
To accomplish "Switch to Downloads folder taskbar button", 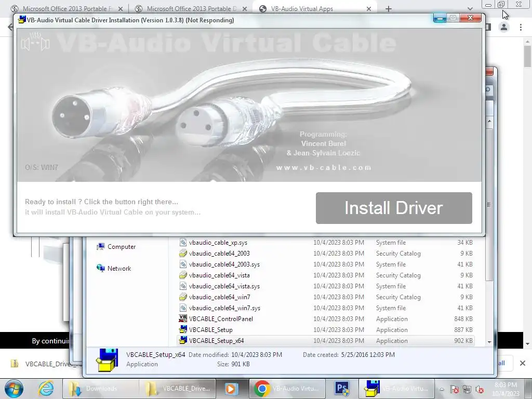I will point(101,389).
